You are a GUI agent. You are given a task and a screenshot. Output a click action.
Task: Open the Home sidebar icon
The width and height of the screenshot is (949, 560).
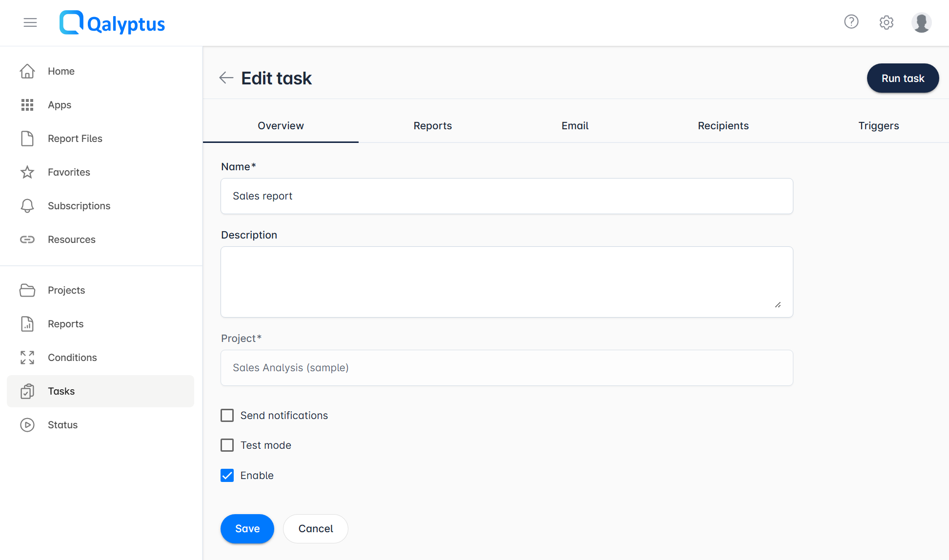pyautogui.click(x=27, y=71)
